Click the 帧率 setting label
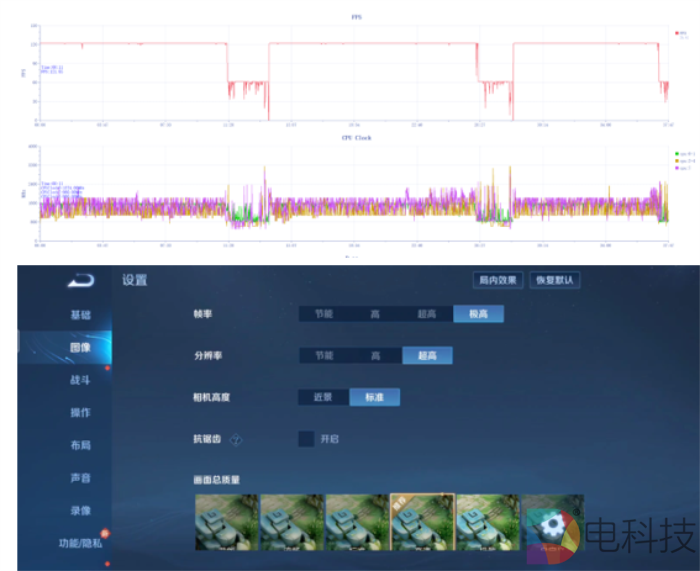 tap(203, 314)
